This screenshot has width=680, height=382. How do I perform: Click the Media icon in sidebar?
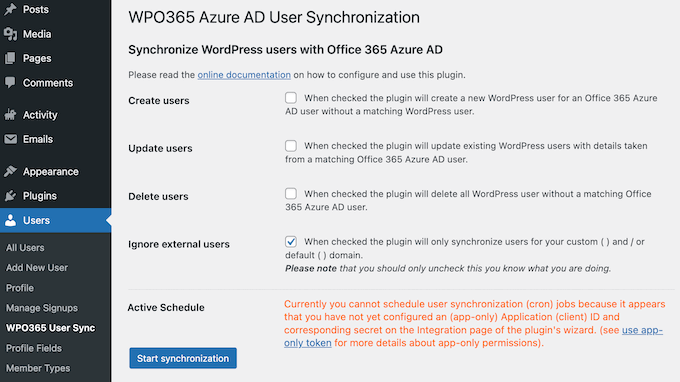click(10, 34)
